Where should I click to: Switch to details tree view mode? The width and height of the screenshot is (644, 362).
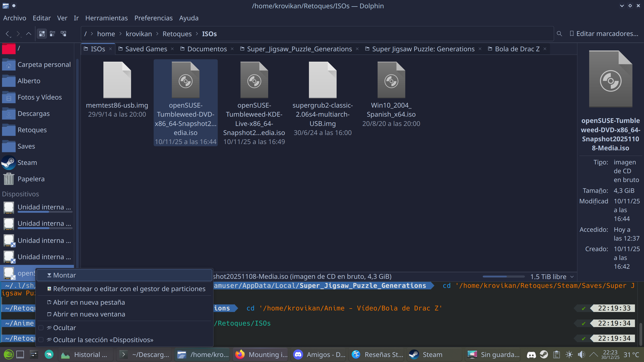63,34
